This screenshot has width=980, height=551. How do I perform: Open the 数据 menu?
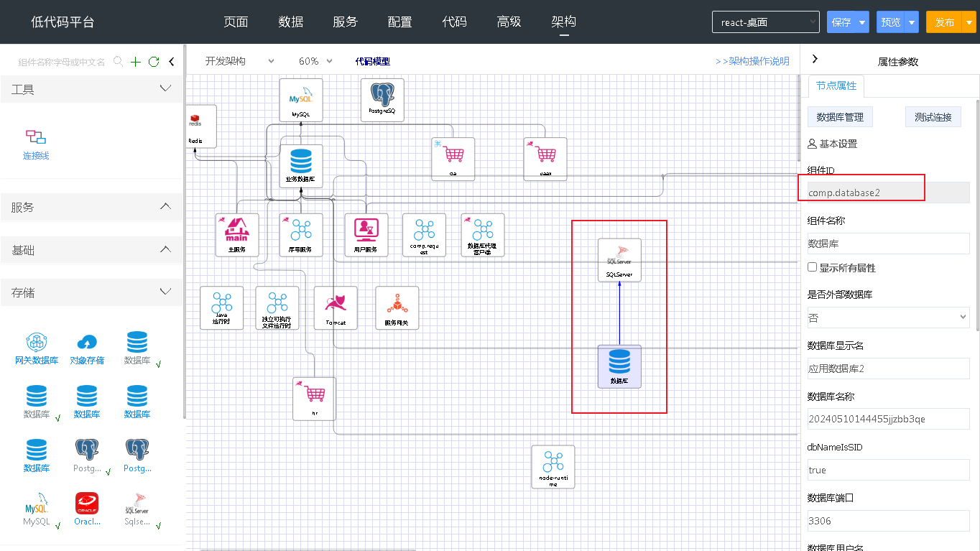coord(290,22)
